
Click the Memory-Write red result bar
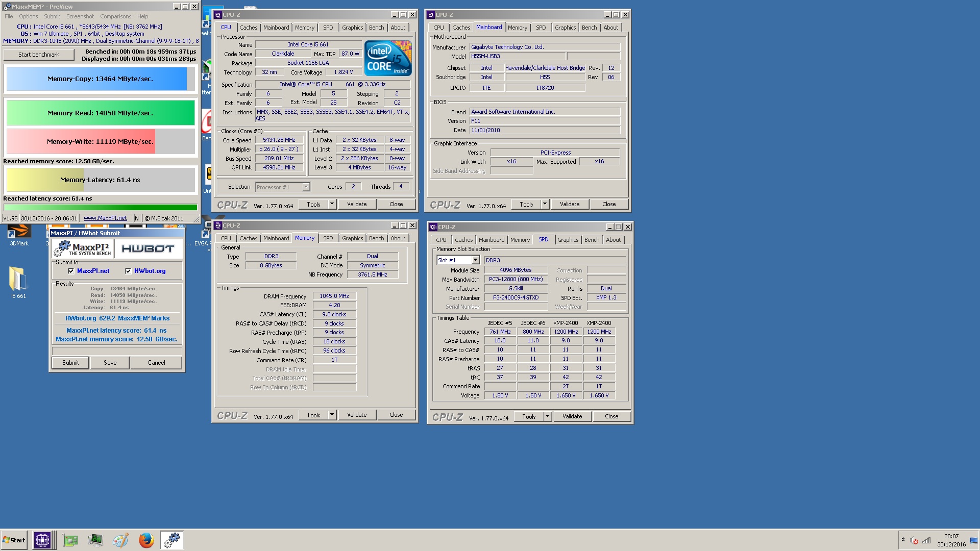(x=100, y=141)
